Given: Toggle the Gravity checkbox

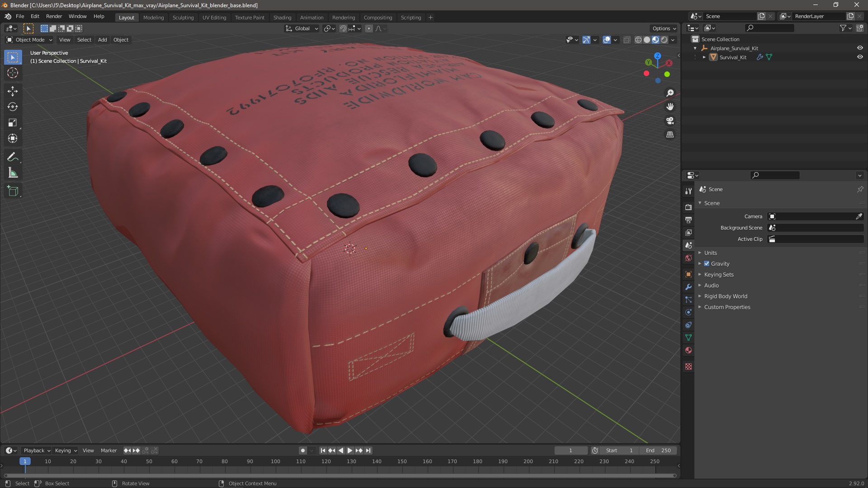Looking at the screenshot, I should [707, 263].
